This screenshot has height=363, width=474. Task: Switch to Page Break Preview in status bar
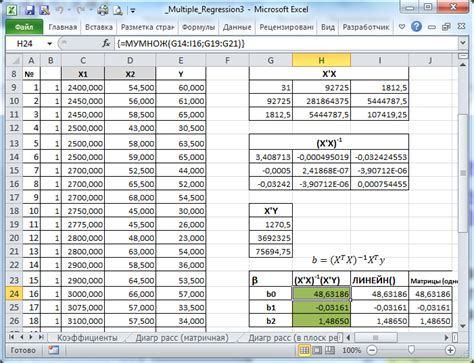(330, 350)
